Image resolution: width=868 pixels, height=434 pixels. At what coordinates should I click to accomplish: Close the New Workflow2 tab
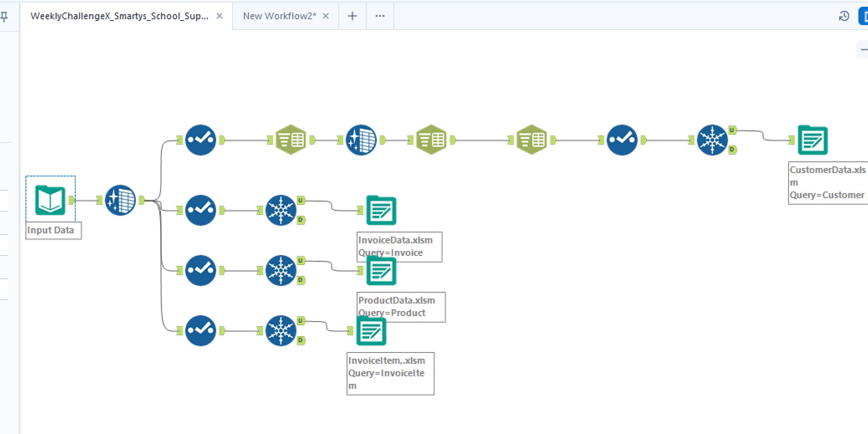[326, 16]
